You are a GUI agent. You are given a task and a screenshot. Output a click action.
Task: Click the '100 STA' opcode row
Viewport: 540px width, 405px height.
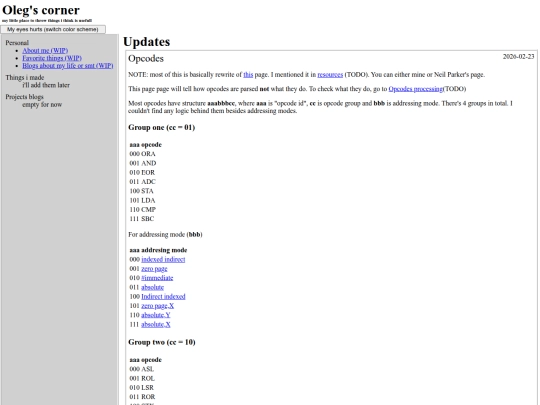pyautogui.click(x=142, y=191)
